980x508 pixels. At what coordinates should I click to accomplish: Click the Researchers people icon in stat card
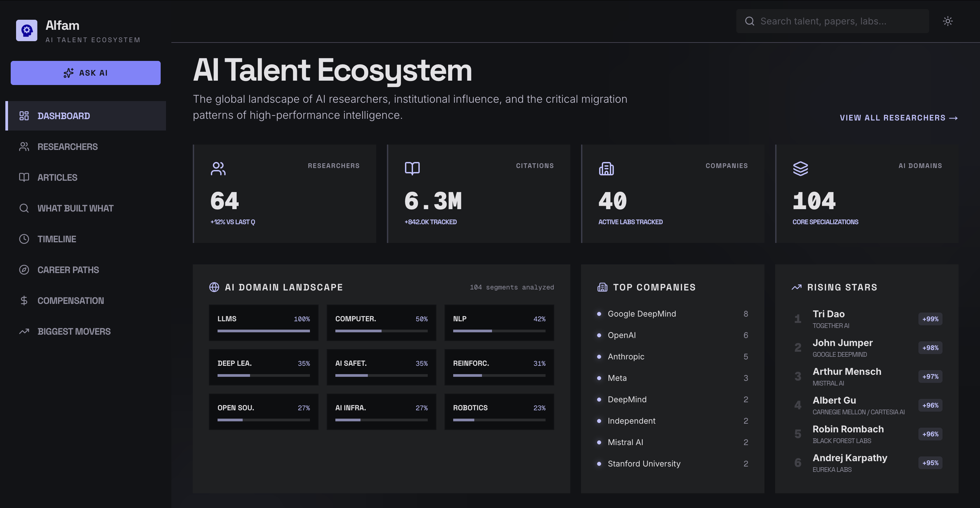[218, 168]
